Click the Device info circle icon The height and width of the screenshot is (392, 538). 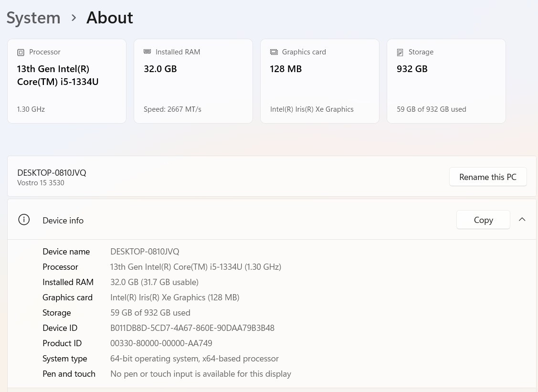tap(24, 220)
